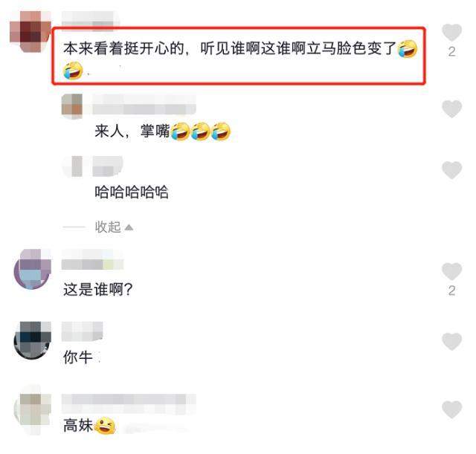The width and height of the screenshot is (476, 454).
Task: Select the comment text 这是谁啊？
Action: pyautogui.click(x=98, y=289)
